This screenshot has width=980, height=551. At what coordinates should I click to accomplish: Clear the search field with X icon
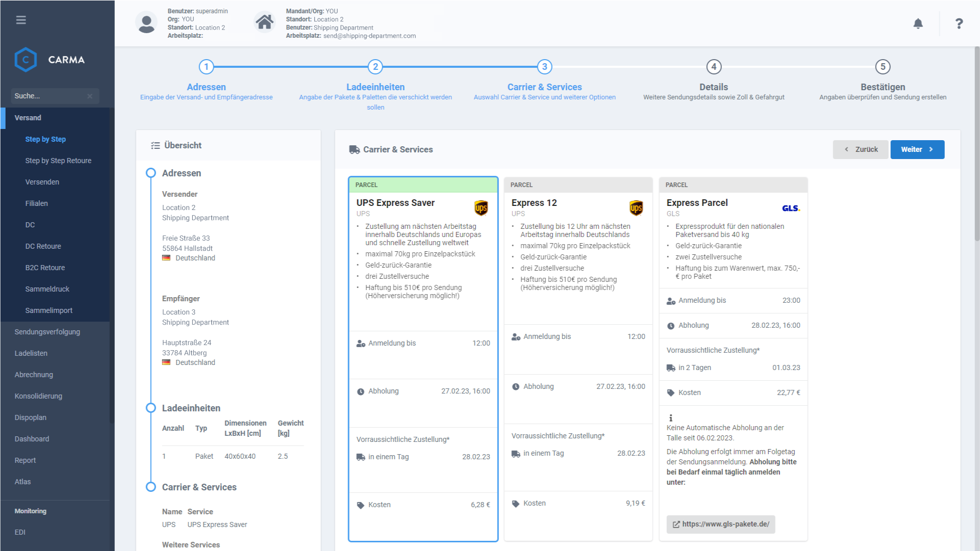click(x=90, y=96)
